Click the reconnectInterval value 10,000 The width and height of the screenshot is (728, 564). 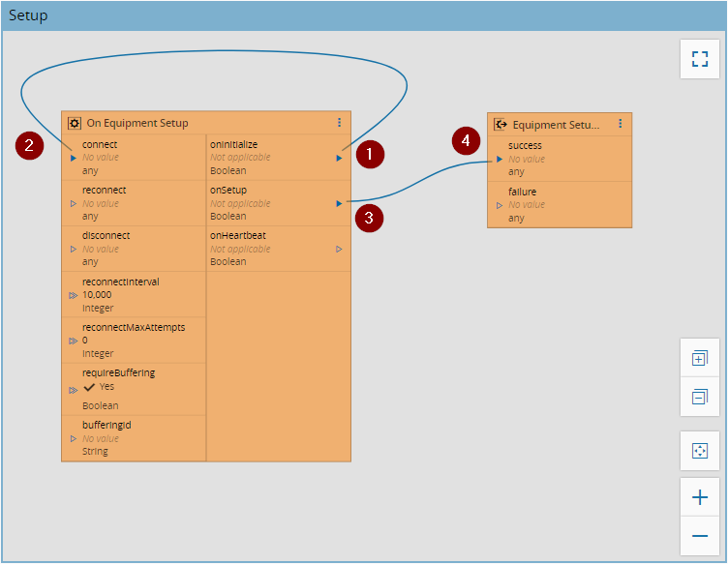click(x=97, y=295)
